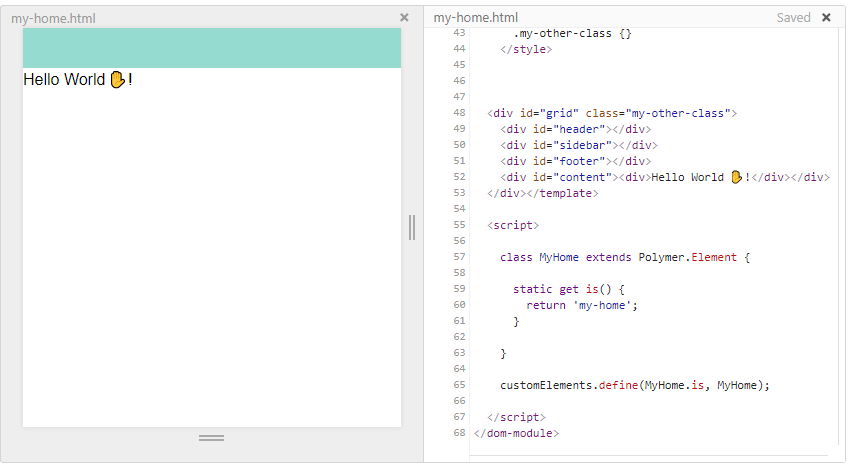Click the class MyHome extends Polymer.Element line

click(625, 257)
